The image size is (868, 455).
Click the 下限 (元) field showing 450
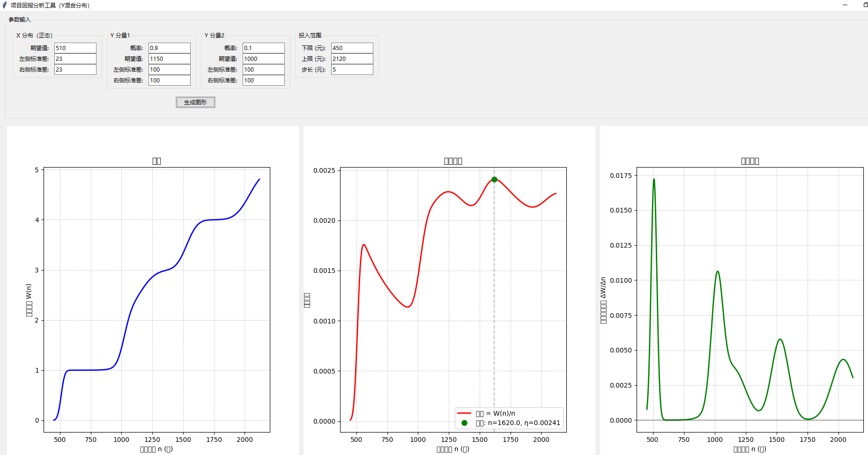[x=352, y=48]
